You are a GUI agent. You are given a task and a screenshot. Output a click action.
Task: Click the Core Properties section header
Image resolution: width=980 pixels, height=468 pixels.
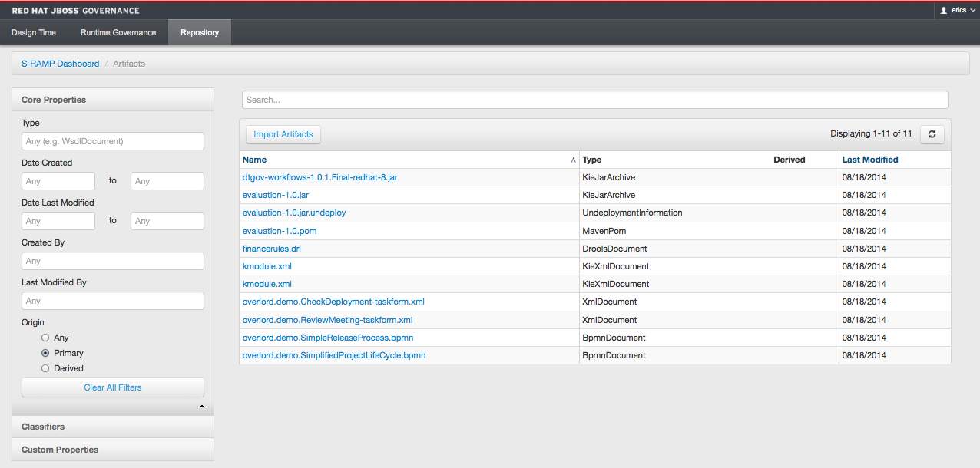(x=113, y=100)
